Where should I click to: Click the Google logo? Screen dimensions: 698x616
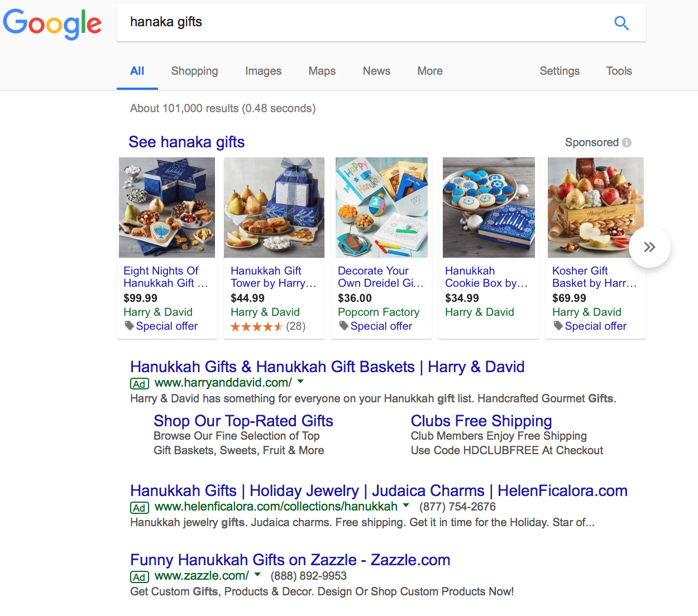coord(52,23)
